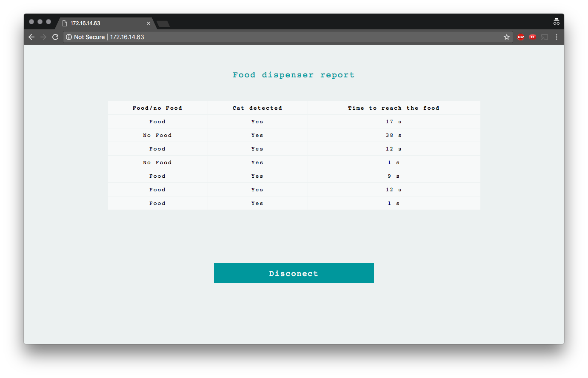Click the info icon next to Not Secure
The height and width of the screenshot is (378, 588).
(x=69, y=37)
